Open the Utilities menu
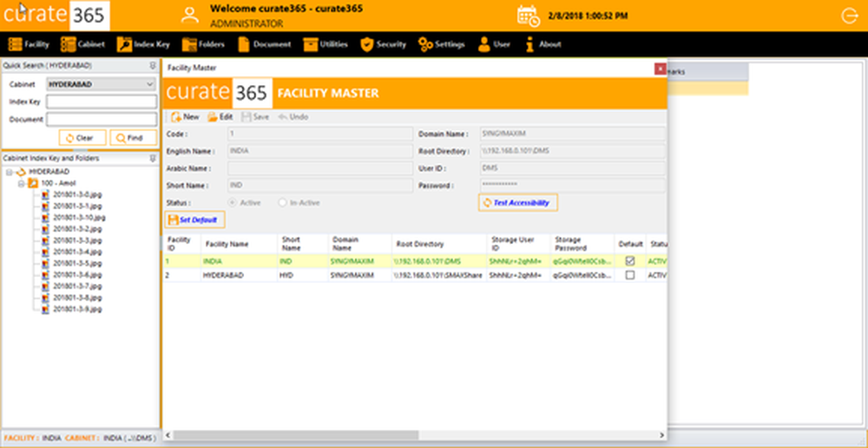This screenshot has width=868, height=448. [325, 44]
